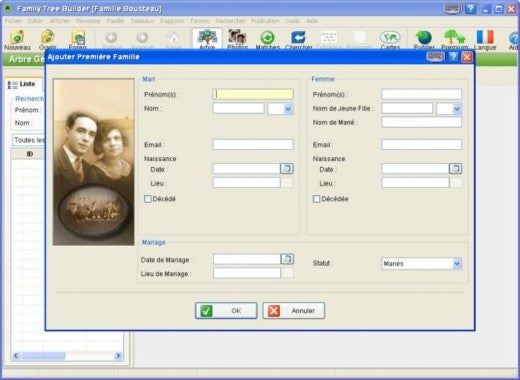Focus the wife's Email input field
Screen dimensions: 520x380
(x=422, y=144)
